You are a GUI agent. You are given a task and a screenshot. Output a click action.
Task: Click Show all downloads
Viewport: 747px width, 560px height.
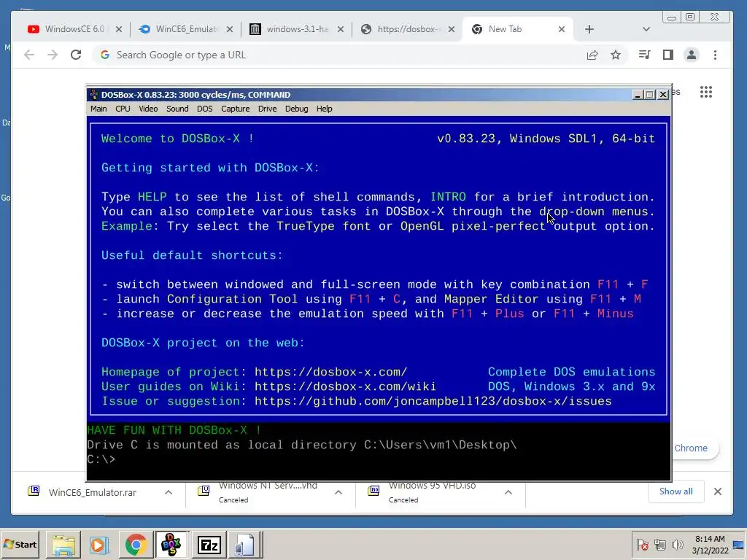pos(676,491)
